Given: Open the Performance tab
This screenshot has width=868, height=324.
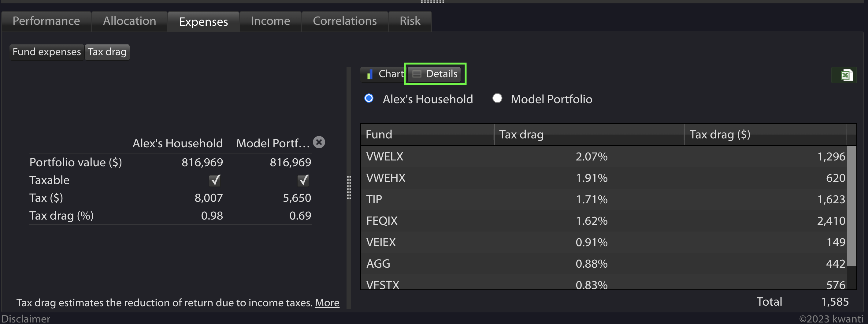Looking at the screenshot, I should pos(46,21).
